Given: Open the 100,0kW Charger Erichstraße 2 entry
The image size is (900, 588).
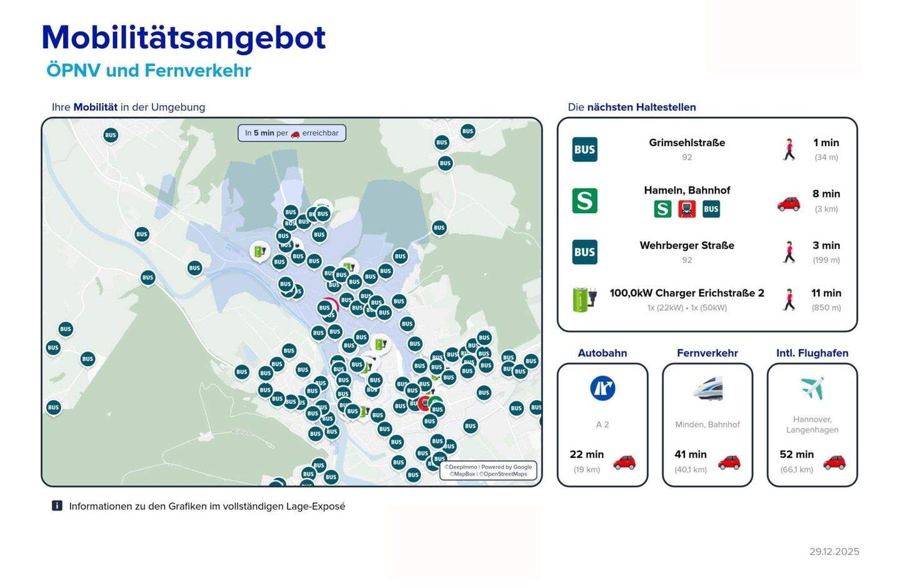Looking at the screenshot, I should [687, 293].
